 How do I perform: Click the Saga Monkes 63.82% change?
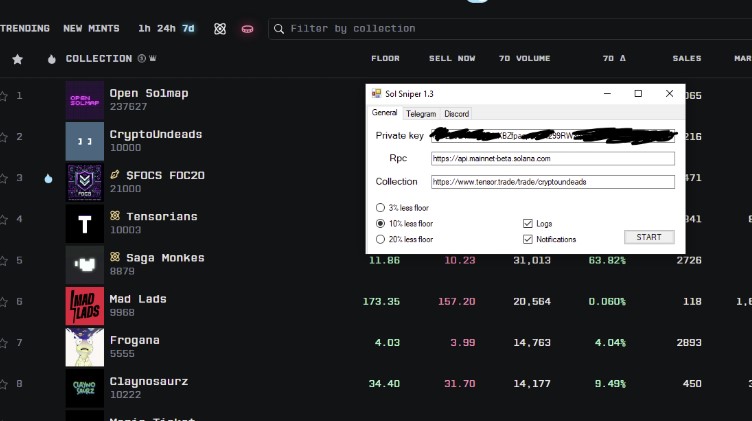(607, 260)
